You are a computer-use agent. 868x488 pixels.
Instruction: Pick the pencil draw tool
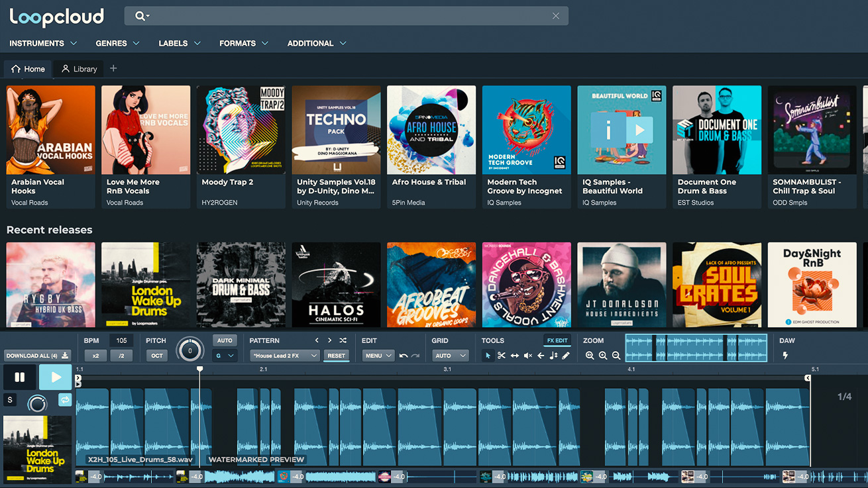pyautogui.click(x=566, y=356)
